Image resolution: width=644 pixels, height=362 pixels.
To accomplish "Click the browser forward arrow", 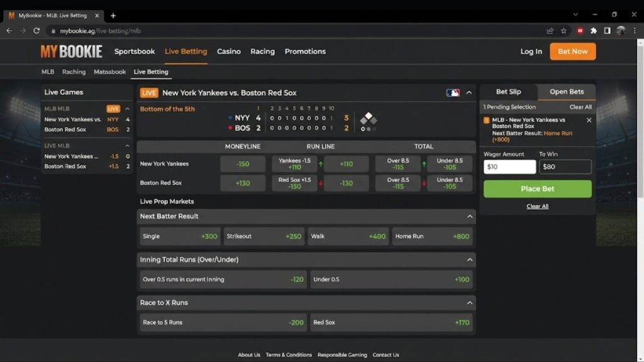I will coord(23,31).
